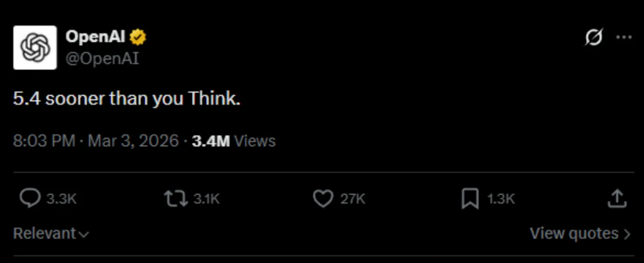Open the three-dot more options menu
The height and width of the screenshot is (263, 644).
tap(624, 37)
